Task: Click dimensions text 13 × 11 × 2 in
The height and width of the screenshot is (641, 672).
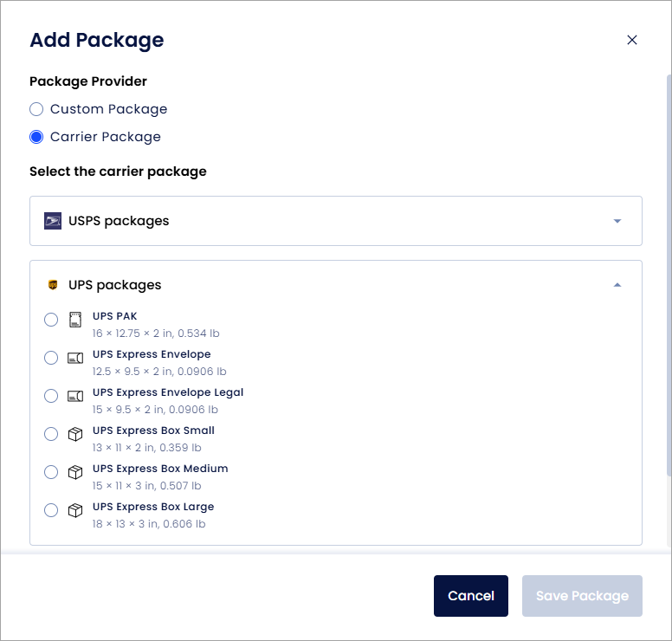Action: [146, 448]
